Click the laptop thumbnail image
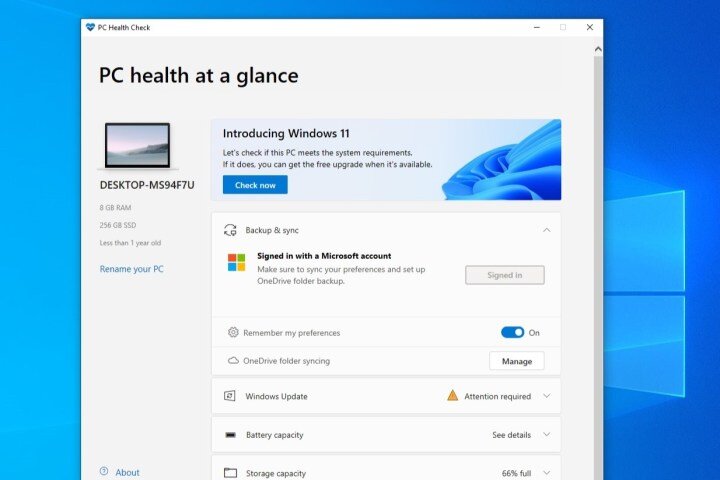Image resolution: width=720 pixels, height=480 pixels. pyautogui.click(x=138, y=146)
